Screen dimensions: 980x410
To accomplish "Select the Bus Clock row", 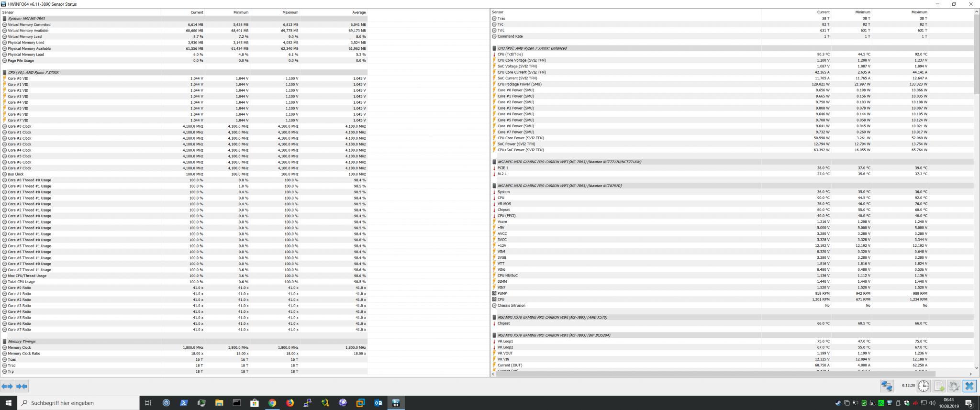I will coord(184,174).
